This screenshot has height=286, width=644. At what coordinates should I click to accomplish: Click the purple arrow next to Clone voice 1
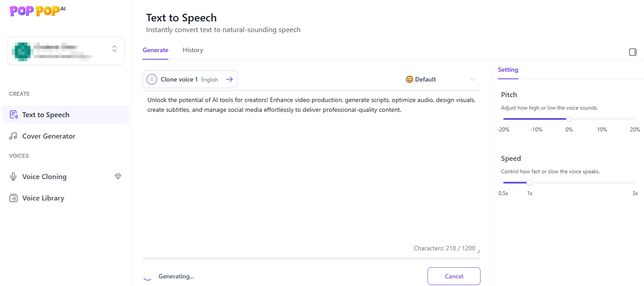tap(229, 79)
